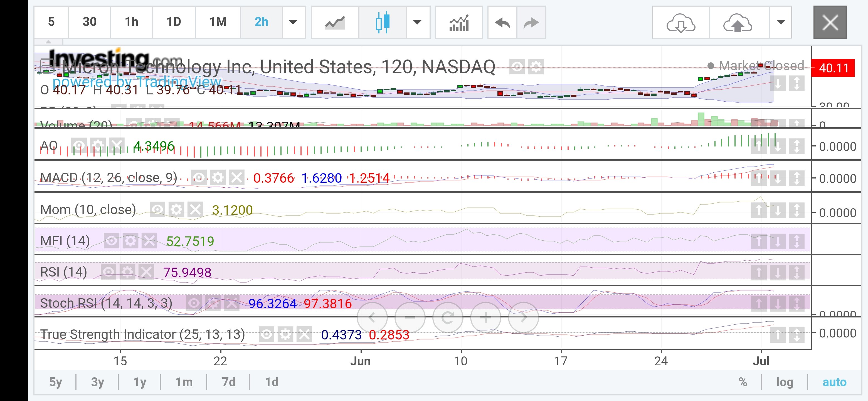Remove the AO indicator

(x=117, y=146)
